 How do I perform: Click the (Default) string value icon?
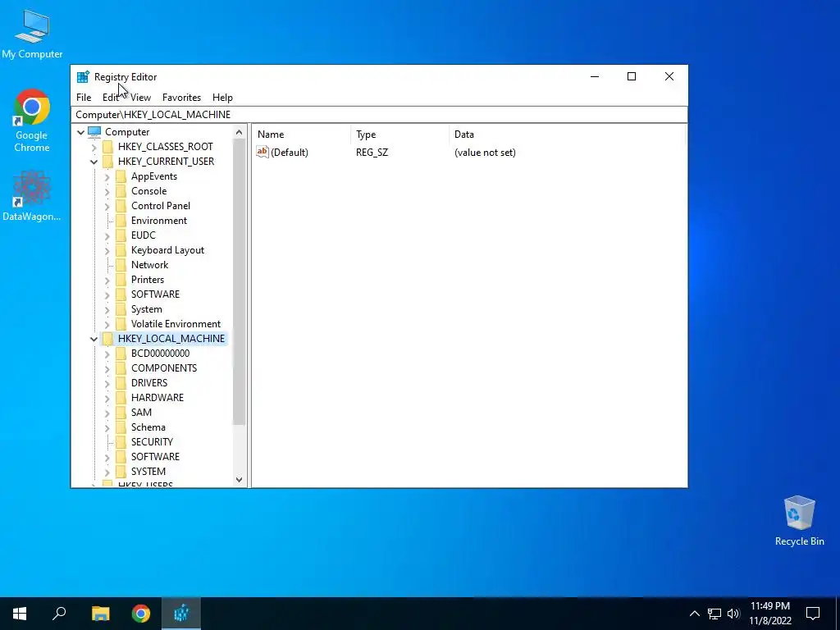tap(262, 152)
